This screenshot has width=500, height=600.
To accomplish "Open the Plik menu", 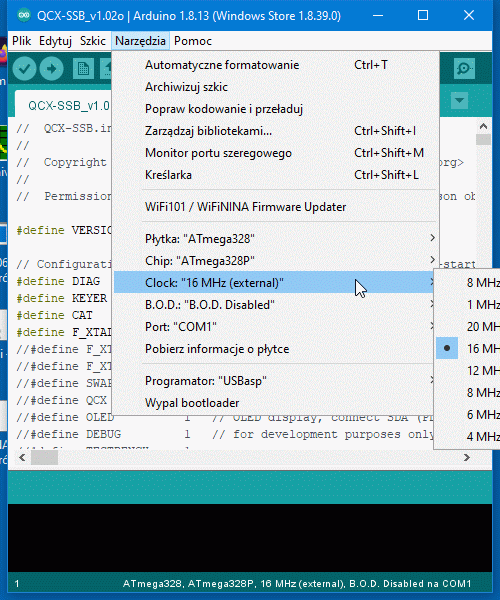I will tap(21, 41).
